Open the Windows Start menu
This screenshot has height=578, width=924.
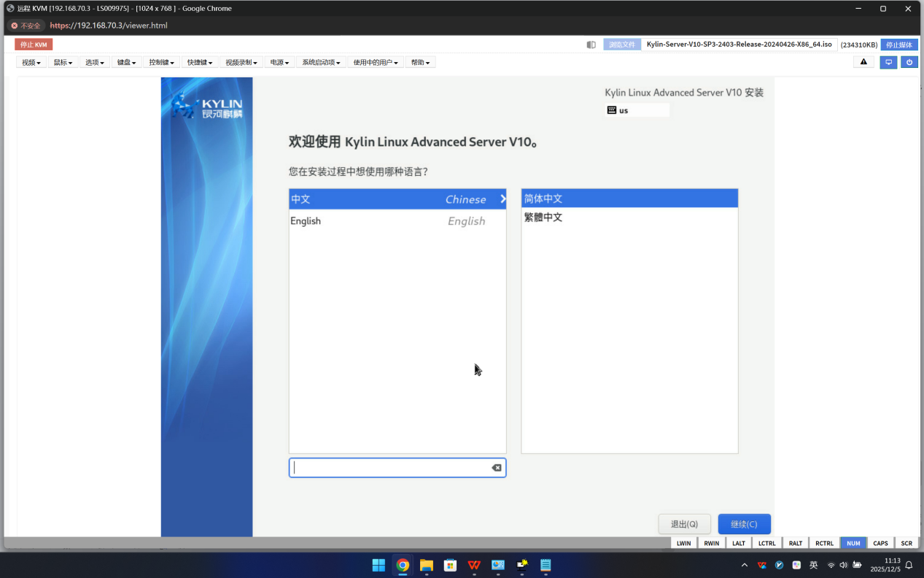(x=378, y=565)
